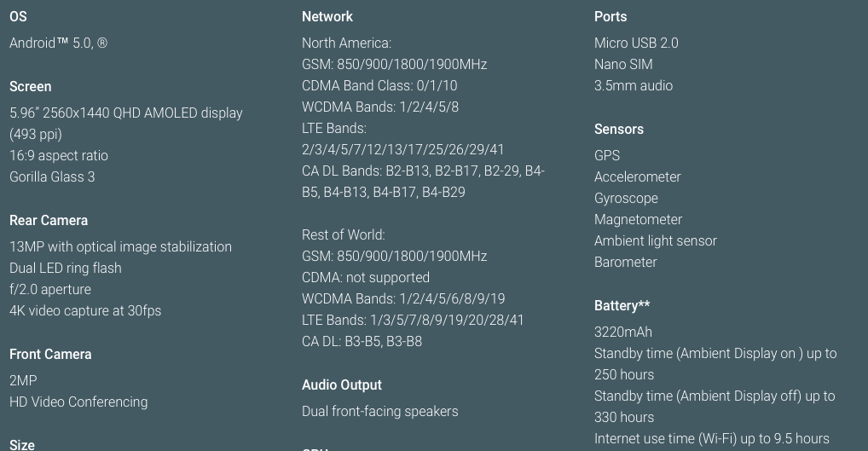Click the Rear Camera heading
The height and width of the screenshot is (451, 868).
click(x=49, y=220)
